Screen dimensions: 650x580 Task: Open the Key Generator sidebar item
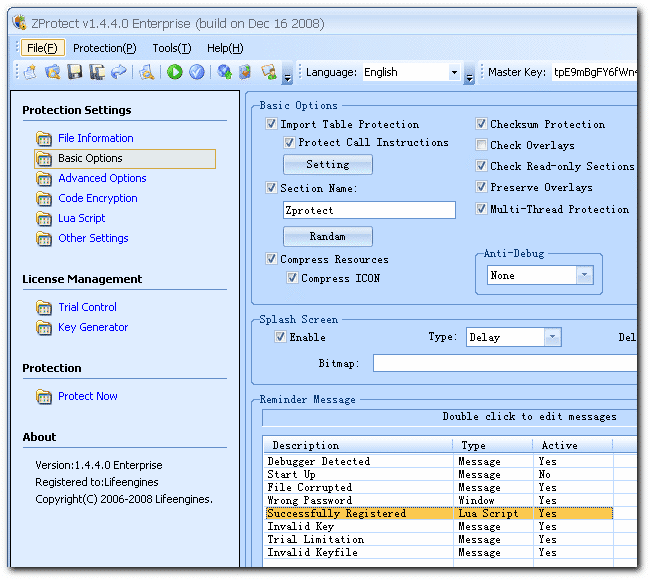point(92,327)
